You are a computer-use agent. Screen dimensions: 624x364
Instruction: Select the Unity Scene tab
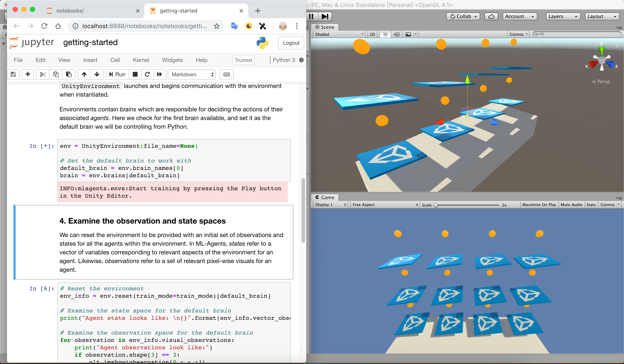(325, 27)
